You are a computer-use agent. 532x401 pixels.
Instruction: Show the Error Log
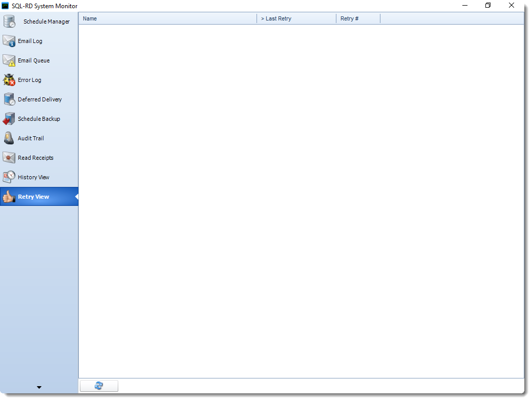39,80
